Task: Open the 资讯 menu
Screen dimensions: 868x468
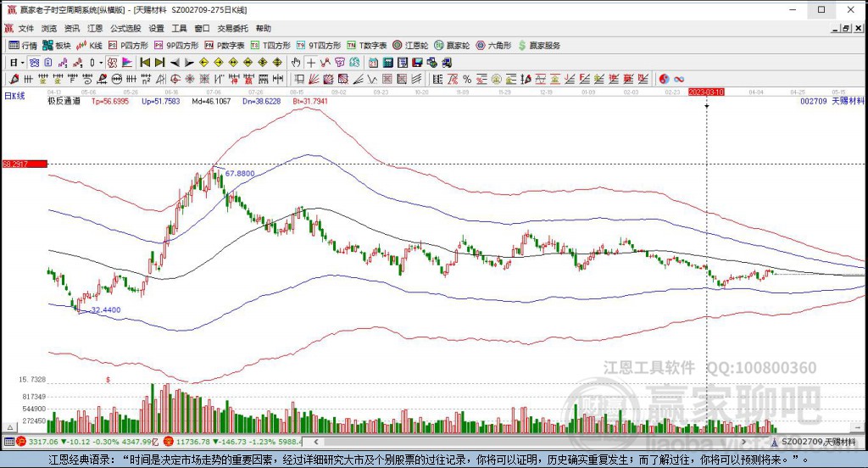Action: pos(72,28)
